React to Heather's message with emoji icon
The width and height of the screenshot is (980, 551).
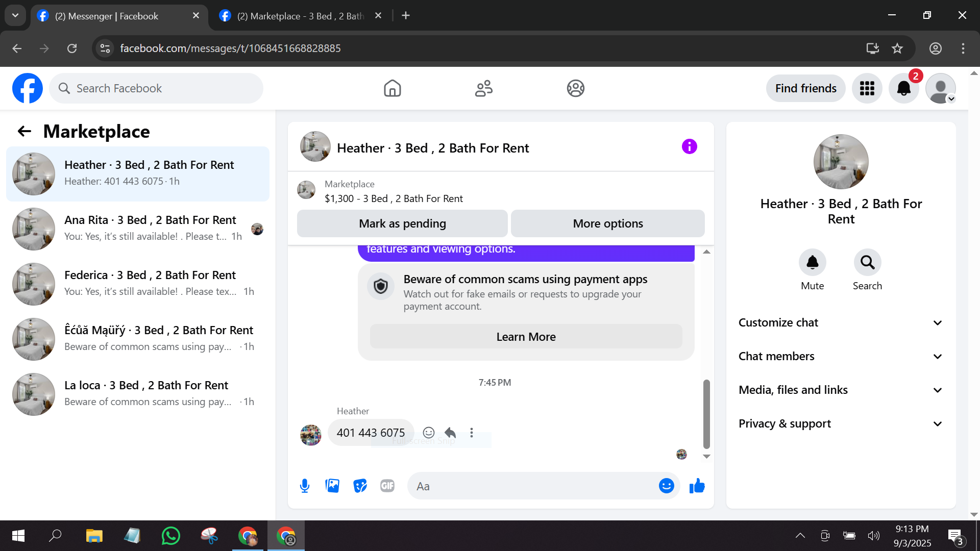pyautogui.click(x=429, y=433)
